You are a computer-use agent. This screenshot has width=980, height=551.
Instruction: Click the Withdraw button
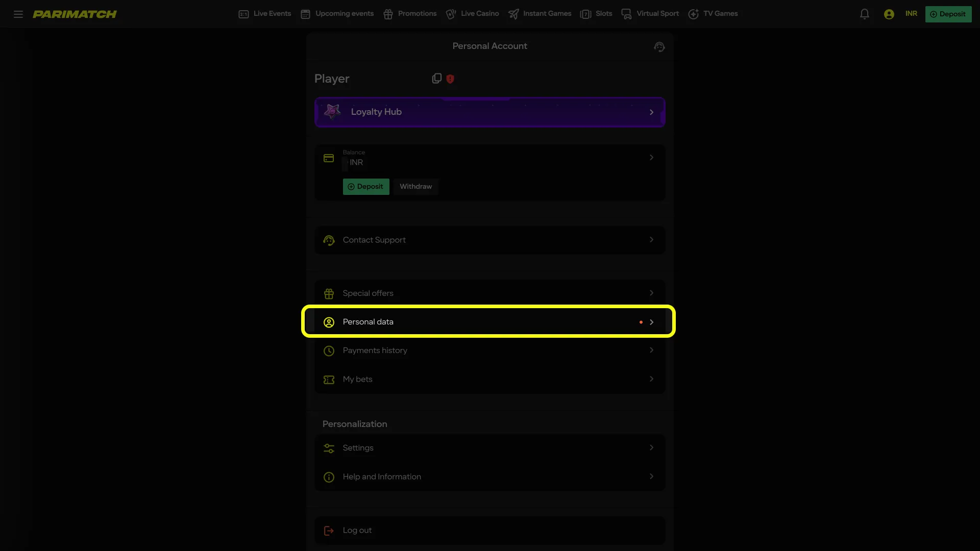coord(415,186)
